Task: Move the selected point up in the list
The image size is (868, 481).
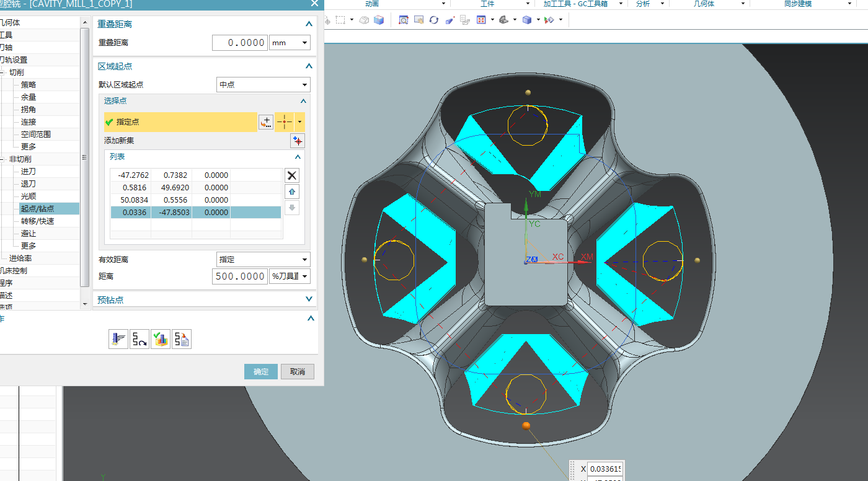Action: (x=292, y=192)
